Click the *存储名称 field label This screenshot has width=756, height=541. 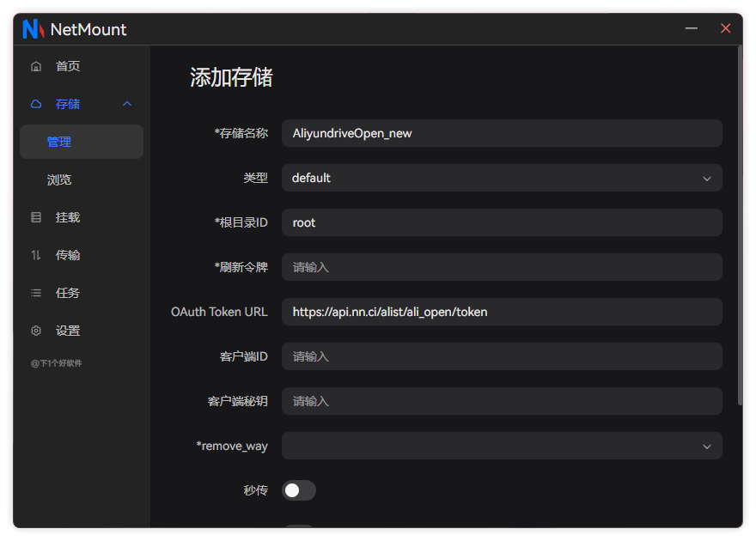[x=241, y=133]
